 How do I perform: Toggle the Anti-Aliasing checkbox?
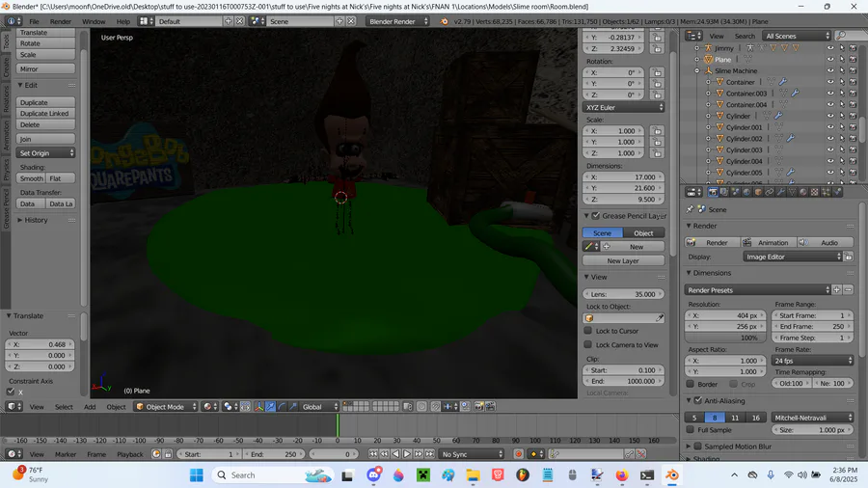coord(698,400)
